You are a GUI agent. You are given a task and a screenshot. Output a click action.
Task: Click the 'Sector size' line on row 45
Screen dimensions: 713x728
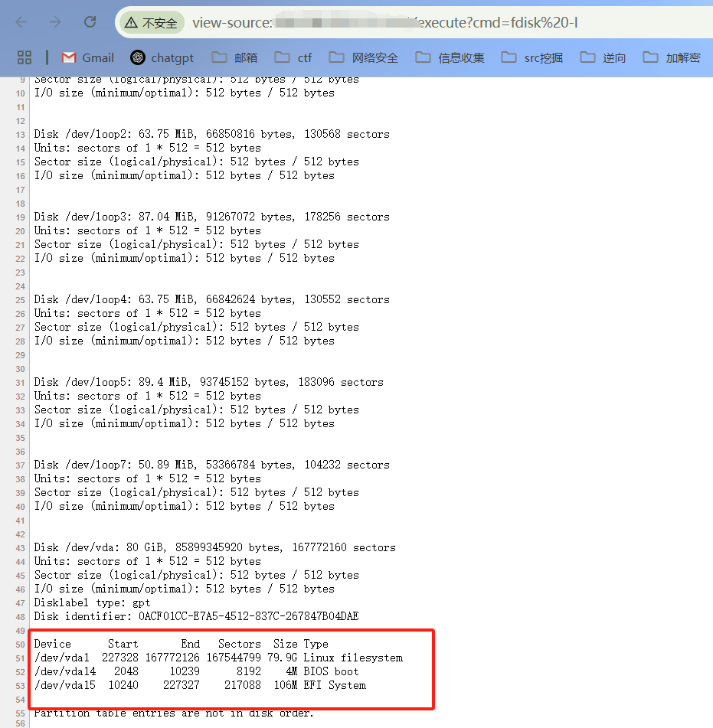197,575
